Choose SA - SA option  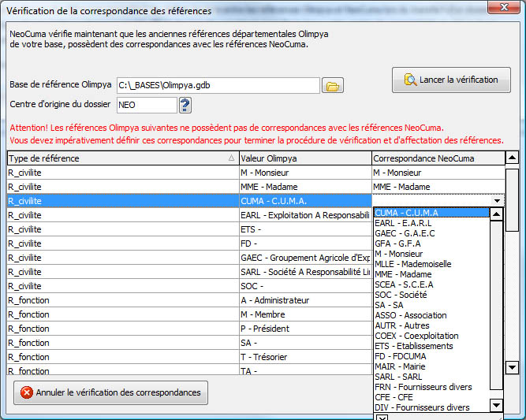pos(431,305)
